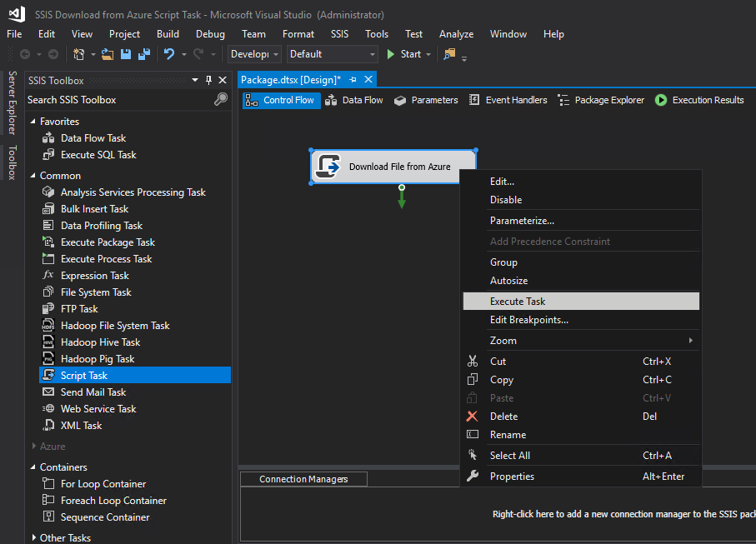This screenshot has width=756, height=544.
Task: Select the Data Profiling Task icon
Action: [48, 226]
